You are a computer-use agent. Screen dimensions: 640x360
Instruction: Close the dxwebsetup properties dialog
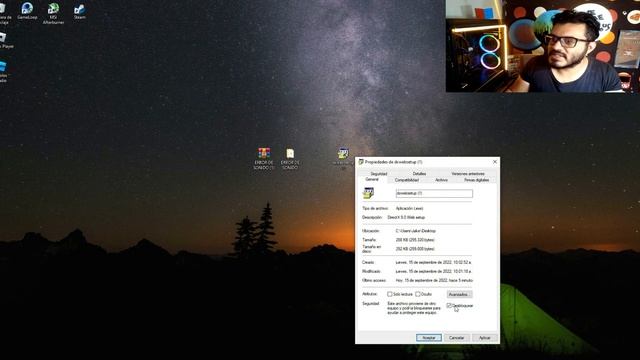(495, 162)
